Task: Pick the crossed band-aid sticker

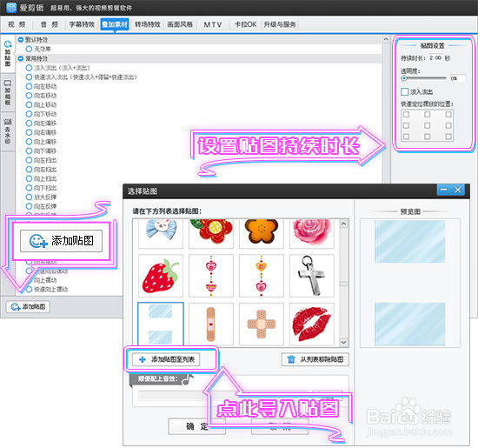Action: point(262,324)
